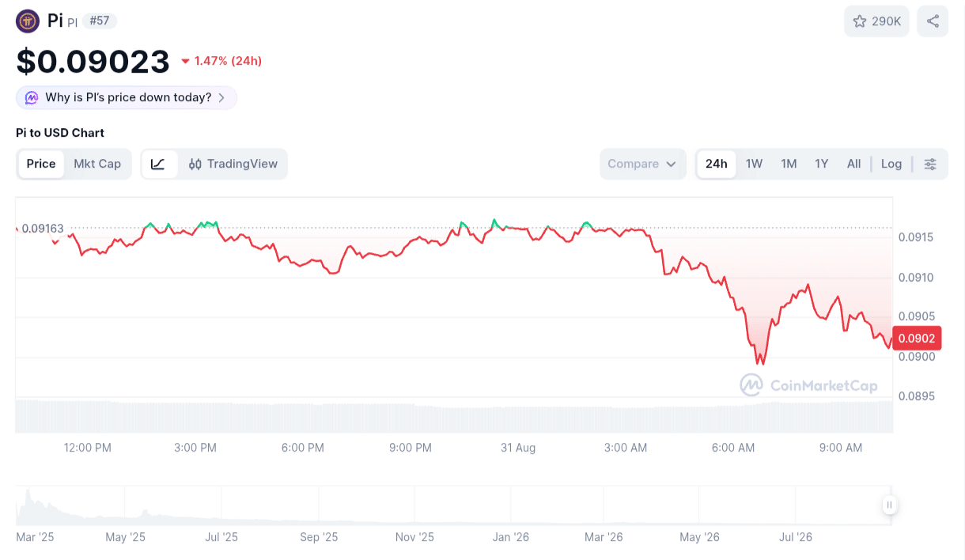Image resolution: width=965 pixels, height=560 pixels.
Task: Click the red 0.0902 current price tag
Action: [x=917, y=339]
